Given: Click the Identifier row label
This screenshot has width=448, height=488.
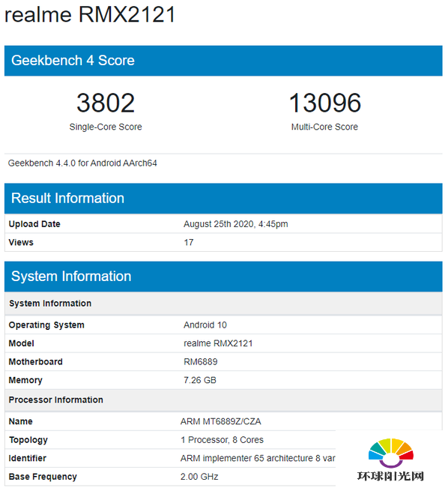Looking at the screenshot, I should pos(28,458).
